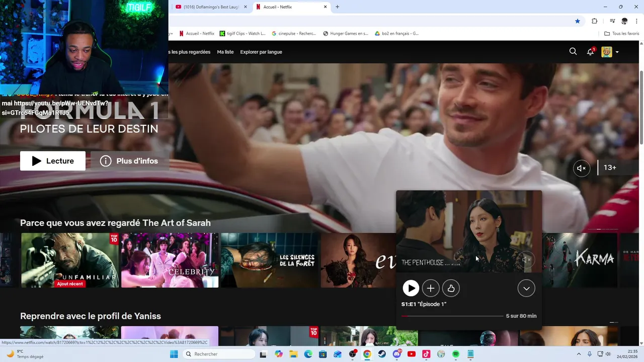The image size is (644, 362).
Task: Click the bookmark star icon
Action: (x=578, y=21)
